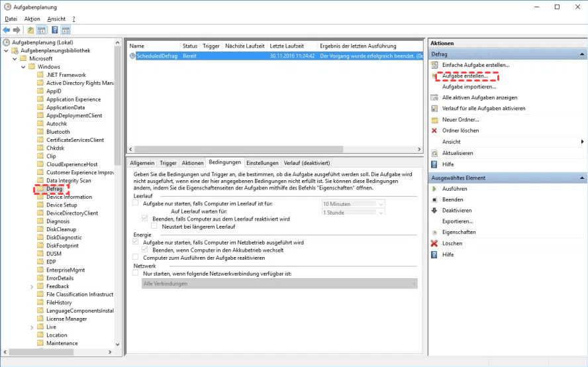Viewport: 588px width, 367px height.
Task: Collapse the Windows folder tree node
Action: (x=23, y=67)
